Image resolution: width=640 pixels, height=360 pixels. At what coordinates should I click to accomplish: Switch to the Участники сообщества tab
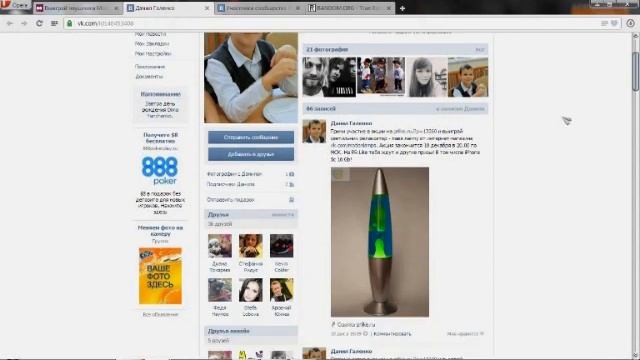260,8
